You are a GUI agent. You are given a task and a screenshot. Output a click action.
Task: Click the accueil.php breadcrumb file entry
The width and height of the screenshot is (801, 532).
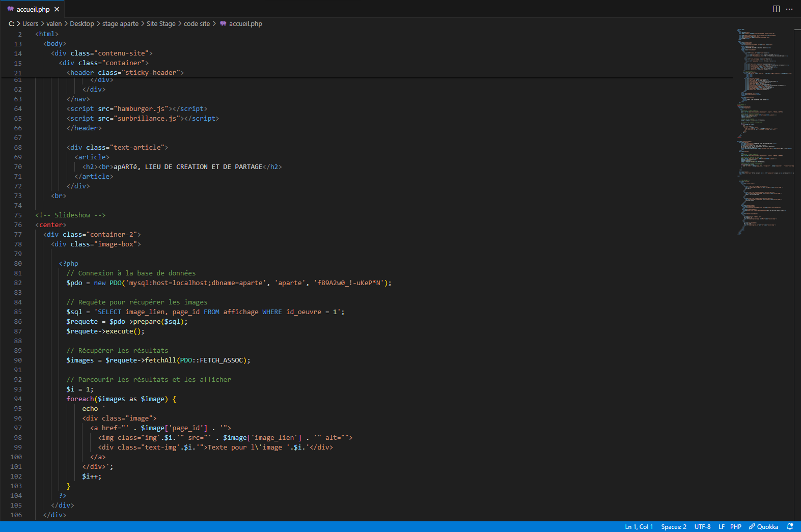245,24
